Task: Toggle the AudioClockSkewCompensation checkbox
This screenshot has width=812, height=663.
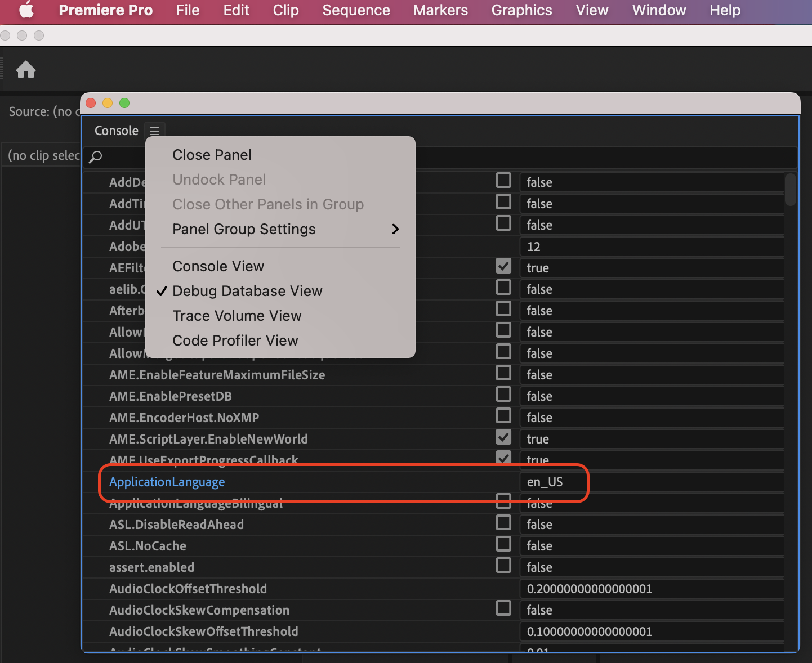Action: [503, 608]
